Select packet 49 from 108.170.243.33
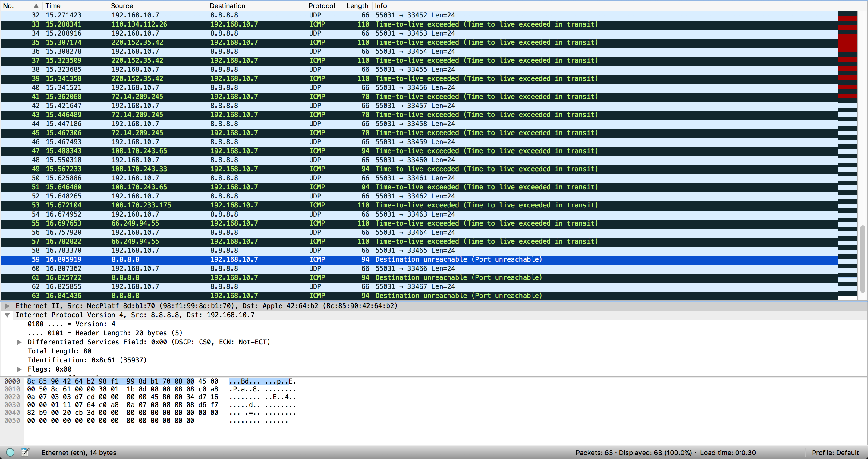 419,169
